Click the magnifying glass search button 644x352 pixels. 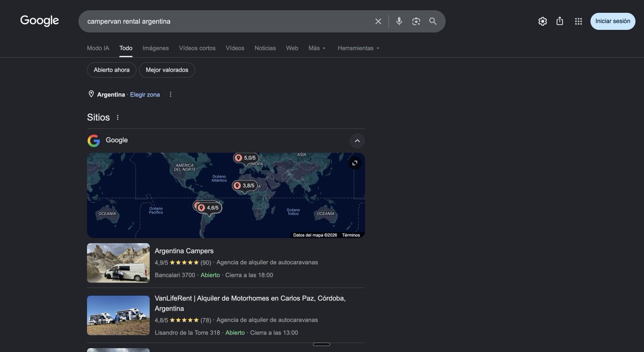click(433, 21)
